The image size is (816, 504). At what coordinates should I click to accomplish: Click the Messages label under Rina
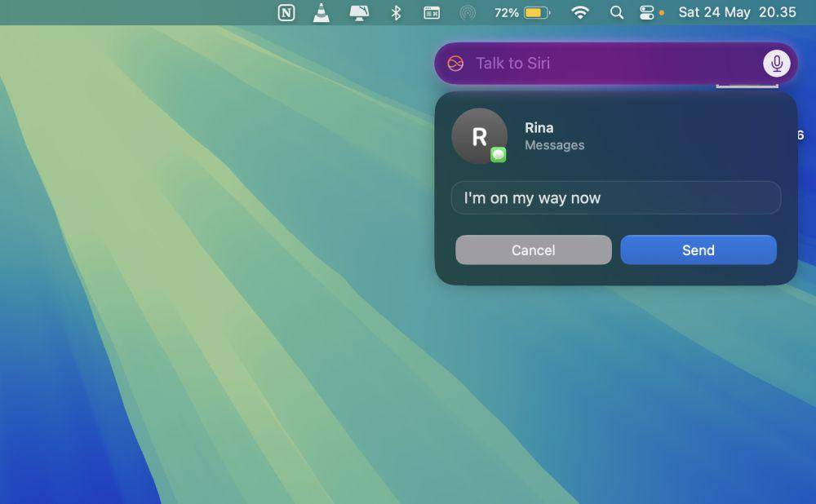(554, 145)
